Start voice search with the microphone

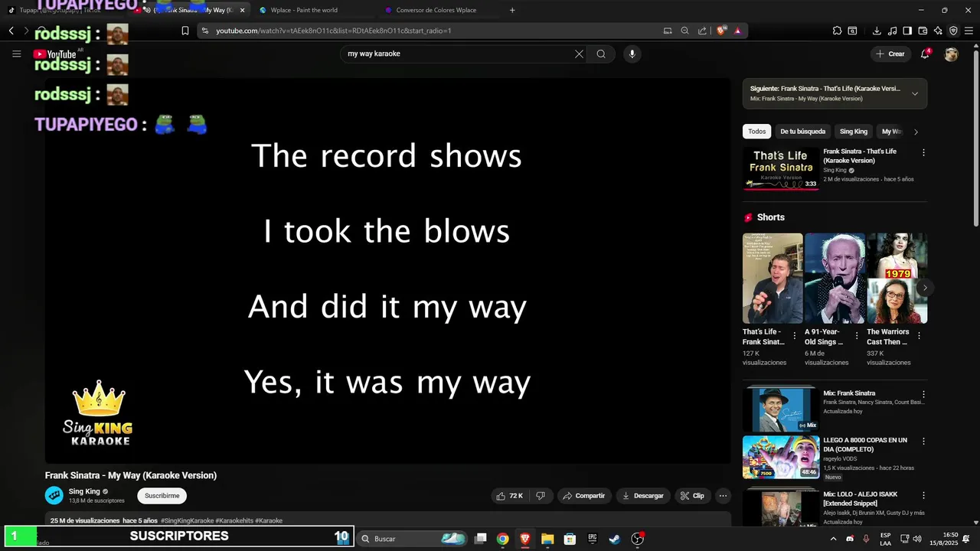(632, 54)
